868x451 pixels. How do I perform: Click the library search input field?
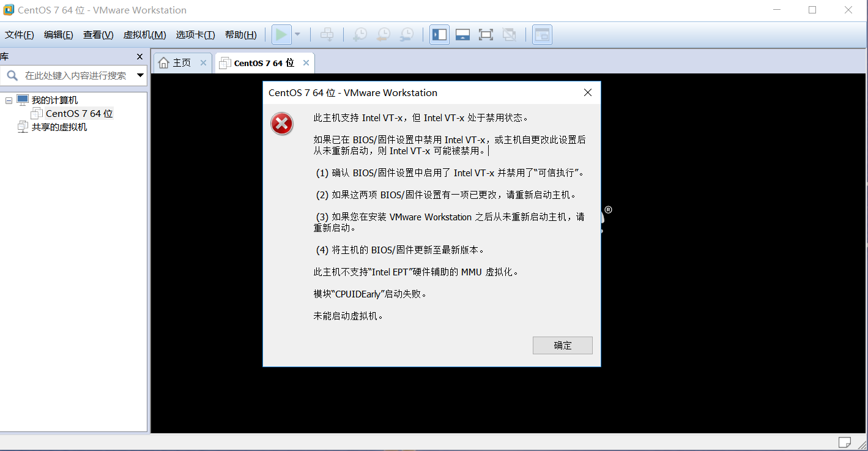tap(73, 76)
